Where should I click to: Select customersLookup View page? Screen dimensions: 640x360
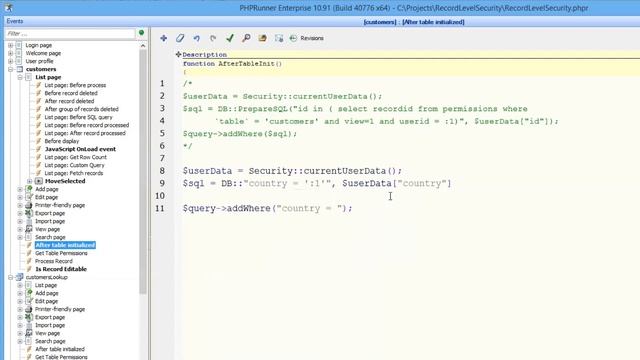click(x=47, y=333)
